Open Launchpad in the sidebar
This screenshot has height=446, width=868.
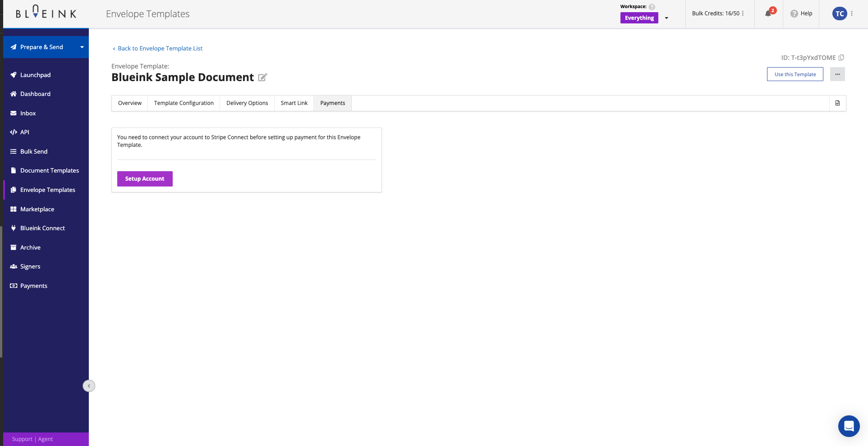click(x=35, y=75)
